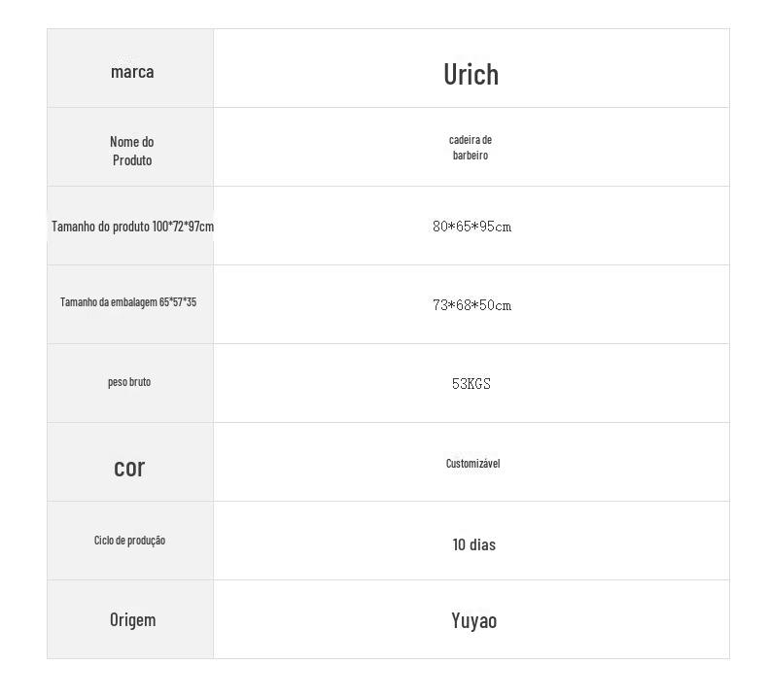Click the word 'barbeiro' in product name

(x=471, y=155)
